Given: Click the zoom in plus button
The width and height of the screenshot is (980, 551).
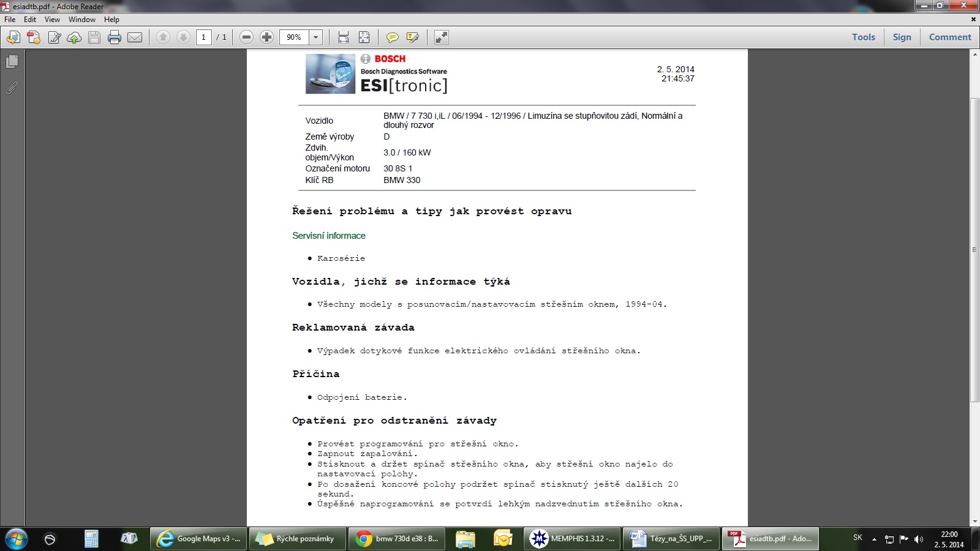Looking at the screenshot, I should (266, 37).
